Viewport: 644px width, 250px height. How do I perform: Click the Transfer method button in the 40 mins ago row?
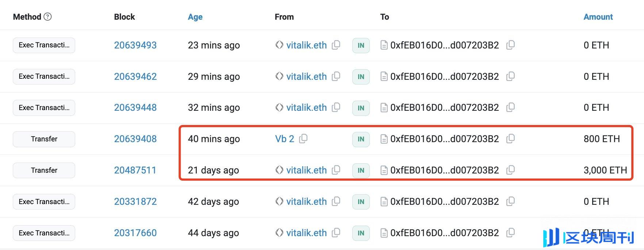(44, 139)
